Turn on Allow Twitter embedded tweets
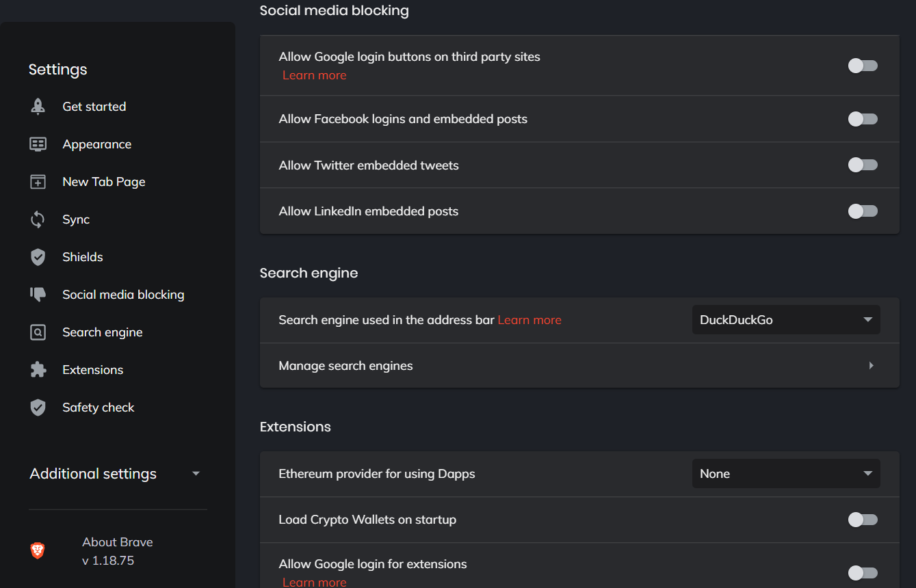 862,165
